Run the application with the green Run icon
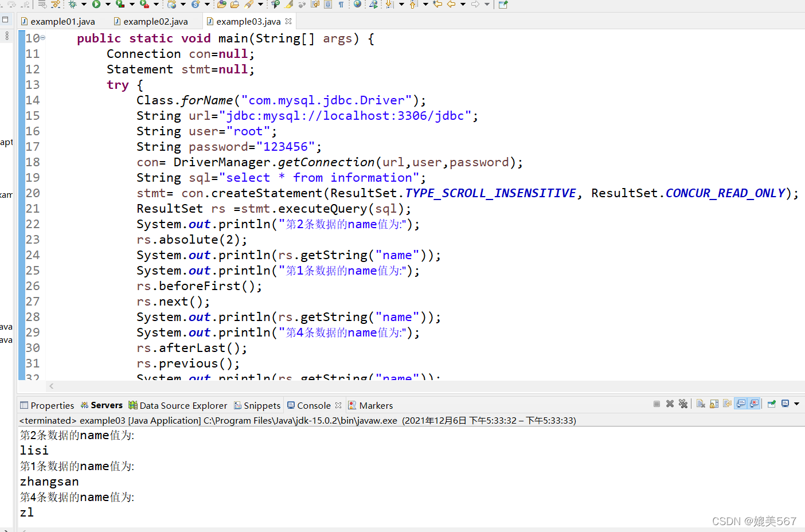805x532 pixels. coord(96,5)
